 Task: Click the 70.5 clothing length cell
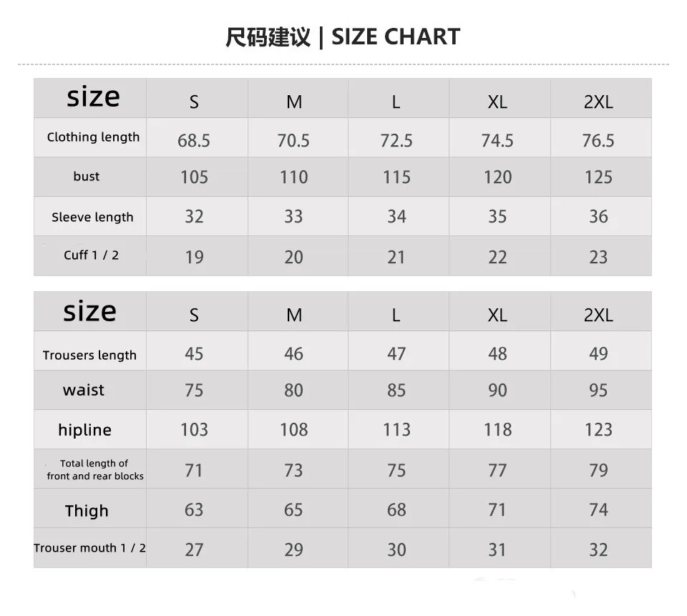click(x=293, y=141)
